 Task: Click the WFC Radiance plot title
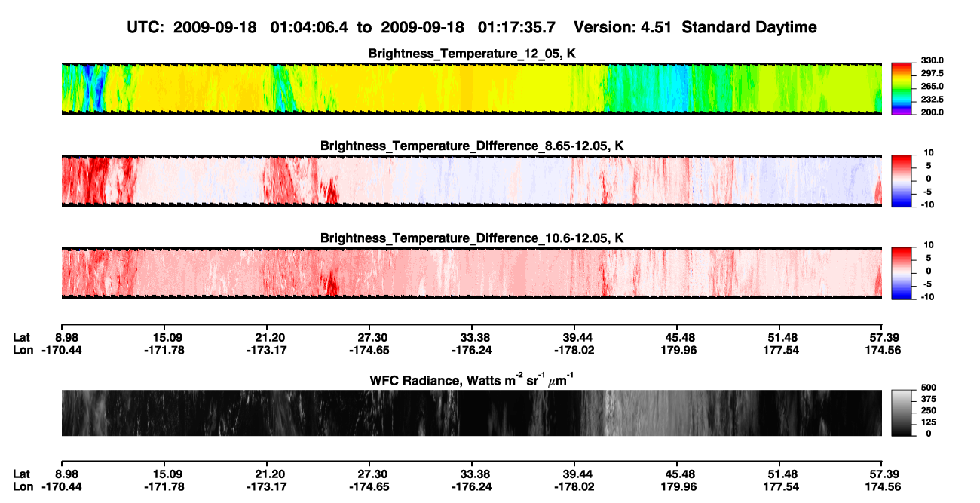tap(472, 379)
